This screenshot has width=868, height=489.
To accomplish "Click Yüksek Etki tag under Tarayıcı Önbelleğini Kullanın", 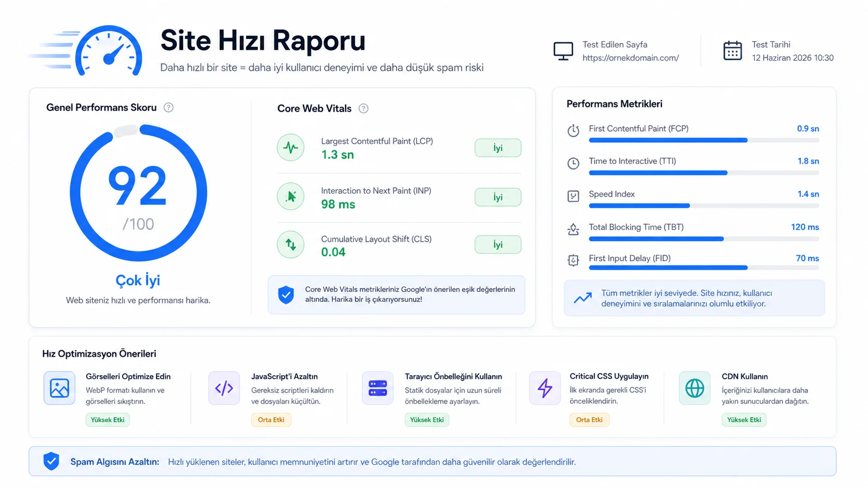I will click(x=427, y=420).
